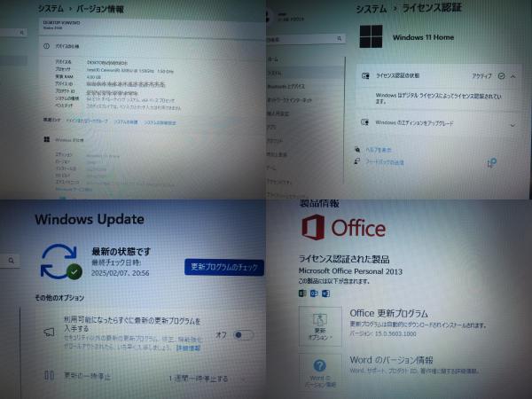Click the feedback icon beside フィードバックの送信
Image resolution: width=532 pixels, height=399 pixels.
357,161
